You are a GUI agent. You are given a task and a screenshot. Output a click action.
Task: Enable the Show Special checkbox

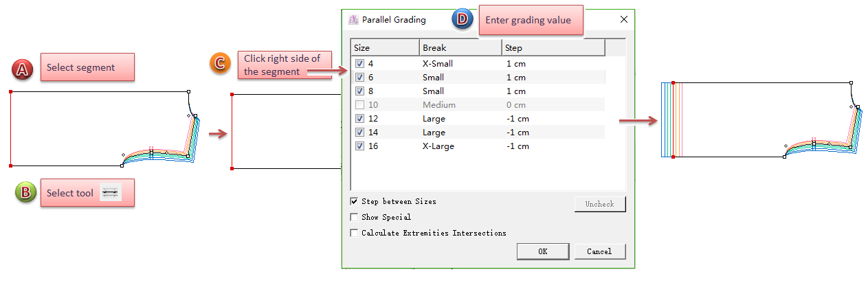(355, 218)
